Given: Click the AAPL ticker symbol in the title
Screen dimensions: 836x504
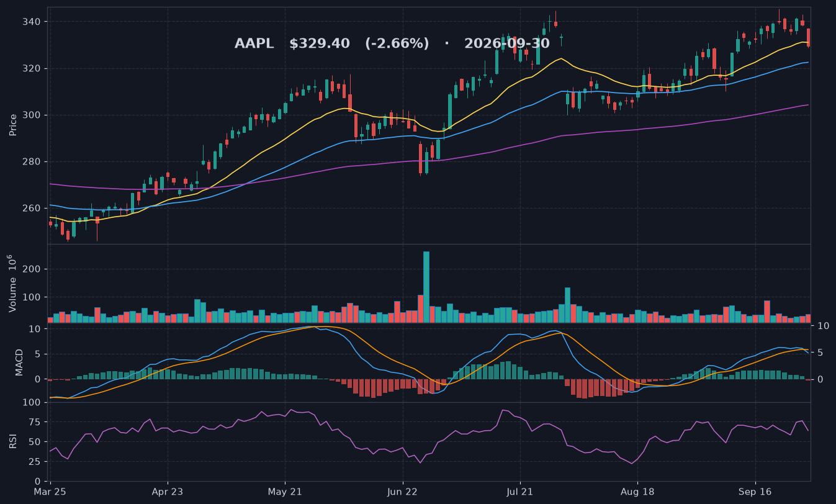Looking at the screenshot, I should tap(254, 44).
